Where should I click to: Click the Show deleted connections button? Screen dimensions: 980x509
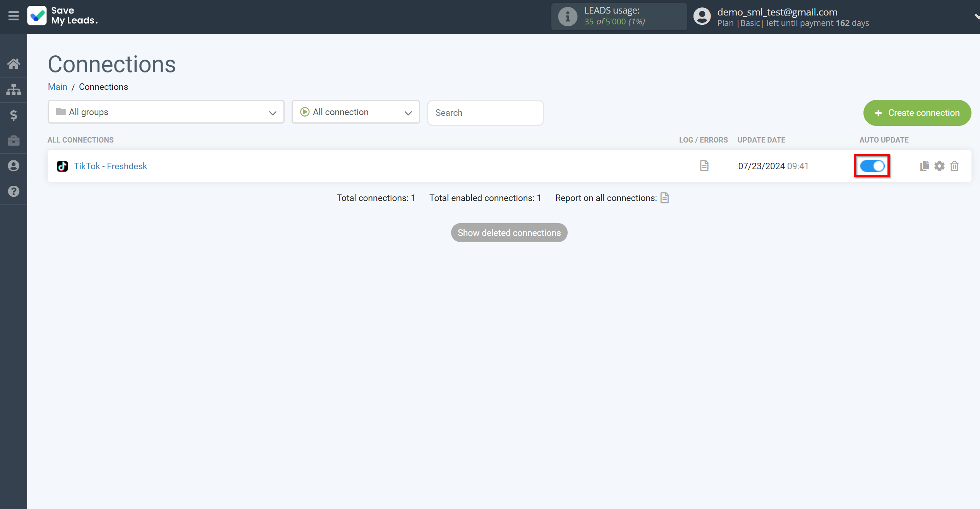(509, 233)
